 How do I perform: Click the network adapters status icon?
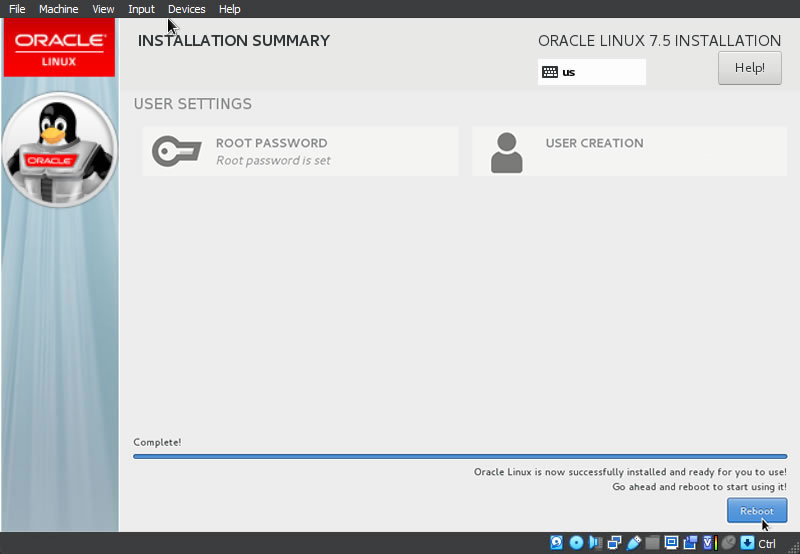coord(614,543)
